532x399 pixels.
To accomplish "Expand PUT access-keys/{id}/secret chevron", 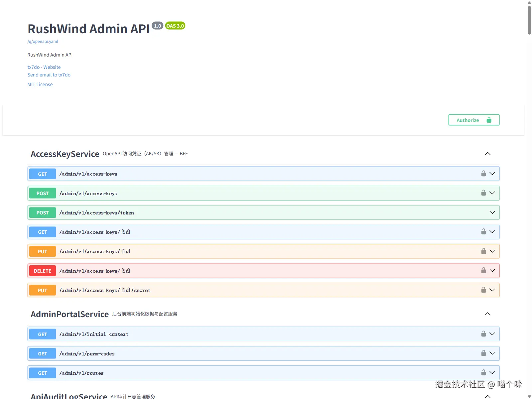I will tap(492, 290).
